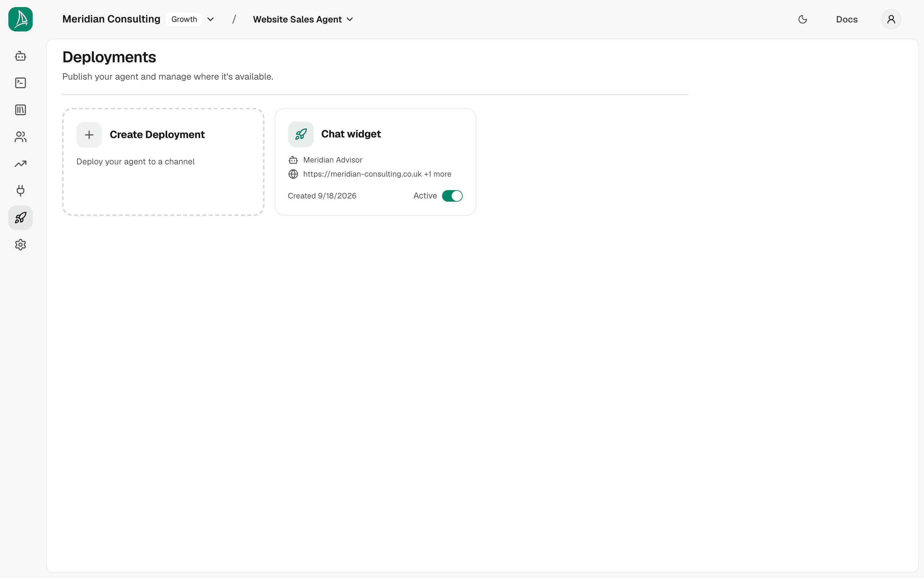924x578 pixels.
Task: Click the Growth plan badge
Action: point(184,19)
